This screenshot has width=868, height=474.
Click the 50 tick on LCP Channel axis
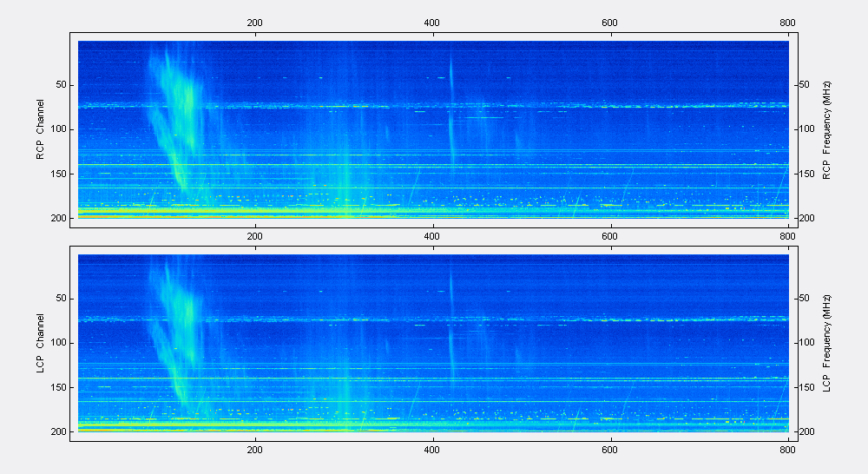[61, 298]
